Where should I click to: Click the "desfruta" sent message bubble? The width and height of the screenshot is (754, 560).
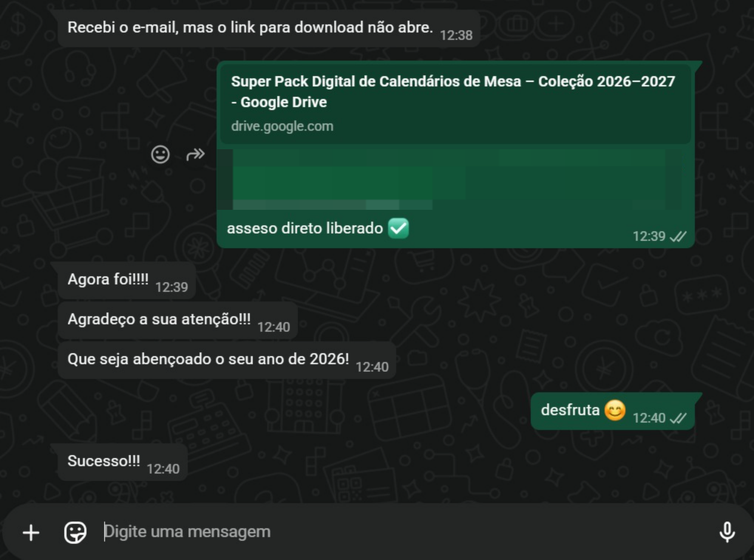[570, 410]
